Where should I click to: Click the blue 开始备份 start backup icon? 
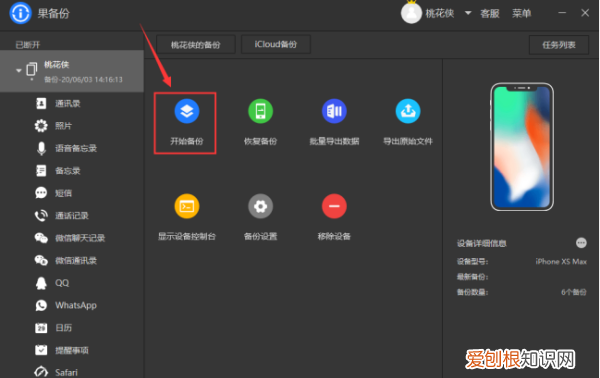tap(187, 111)
